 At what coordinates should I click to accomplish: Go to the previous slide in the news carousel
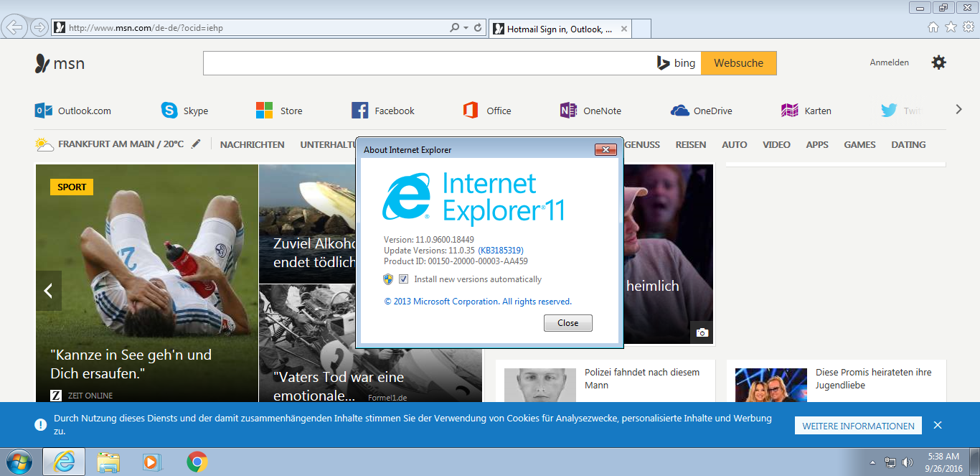coord(49,291)
